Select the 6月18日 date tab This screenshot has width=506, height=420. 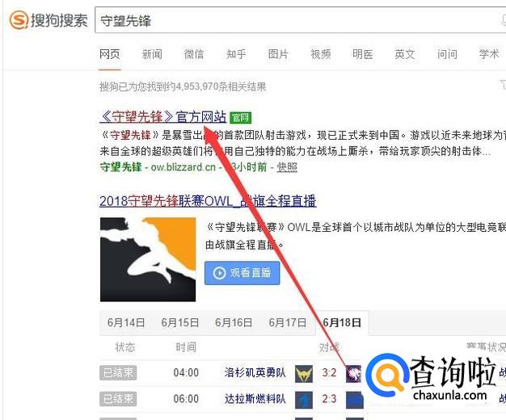click(342, 322)
